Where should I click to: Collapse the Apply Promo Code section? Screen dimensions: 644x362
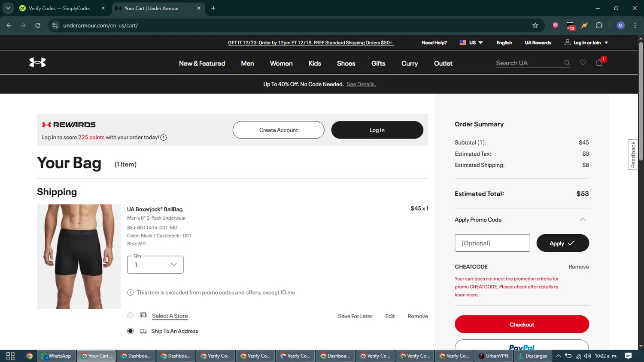[x=583, y=220]
